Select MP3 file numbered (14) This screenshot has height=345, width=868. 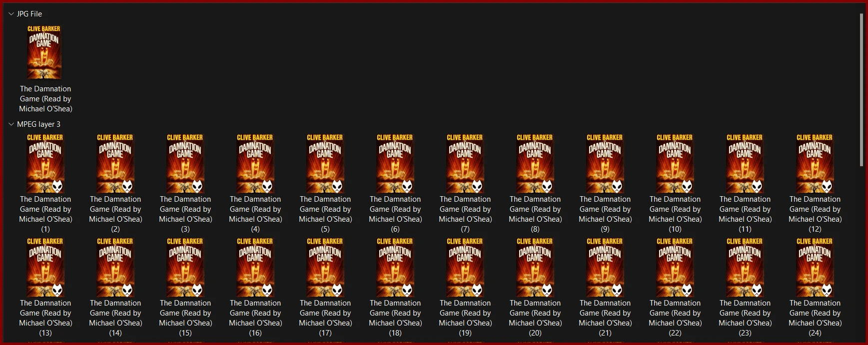[x=115, y=287]
